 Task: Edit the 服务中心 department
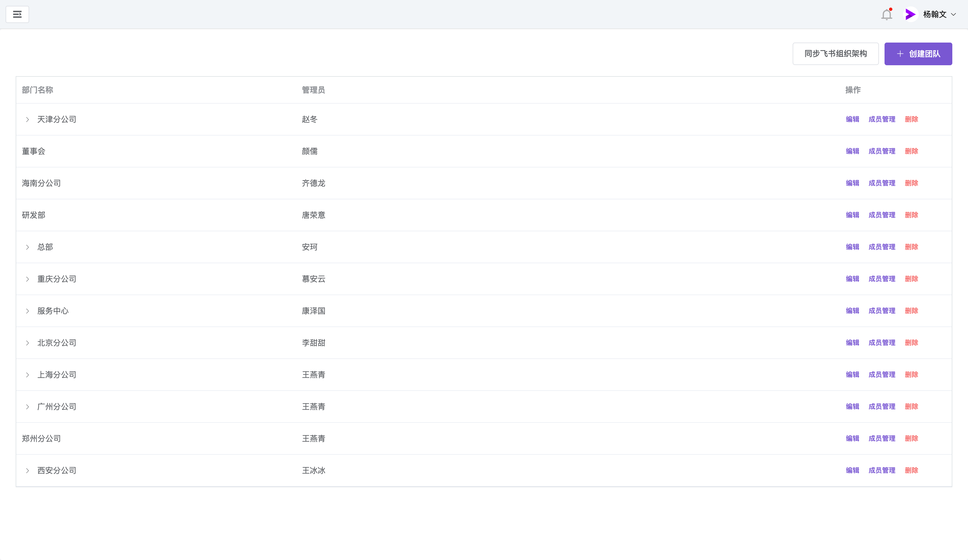click(x=852, y=310)
